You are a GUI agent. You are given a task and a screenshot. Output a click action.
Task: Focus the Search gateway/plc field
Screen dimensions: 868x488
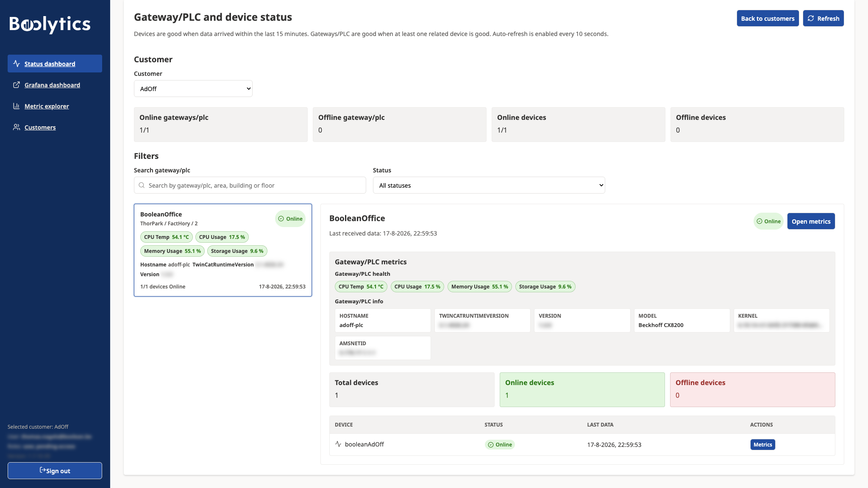coord(250,185)
